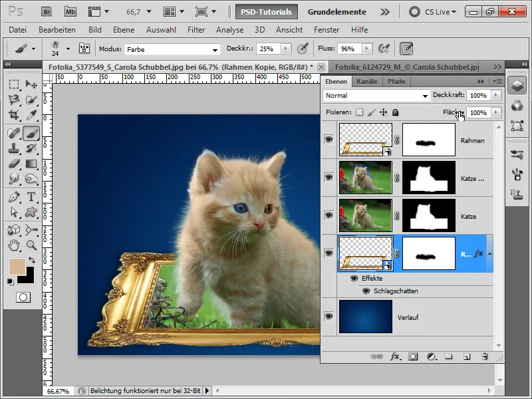
Task: Select the Lasso tool
Action: point(14,99)
